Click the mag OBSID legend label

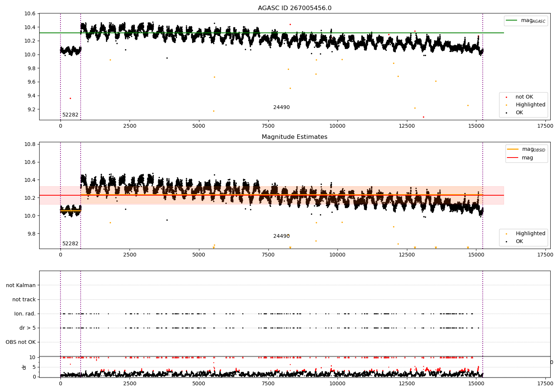pyautogui.click(x=534, y=149)
